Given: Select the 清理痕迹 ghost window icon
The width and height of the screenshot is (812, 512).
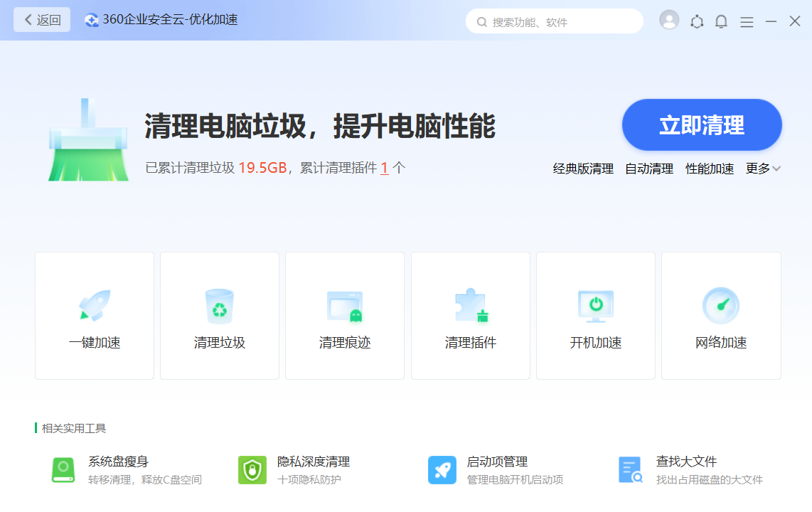Looking at the screenshot, I should click(x=345, y=306).
